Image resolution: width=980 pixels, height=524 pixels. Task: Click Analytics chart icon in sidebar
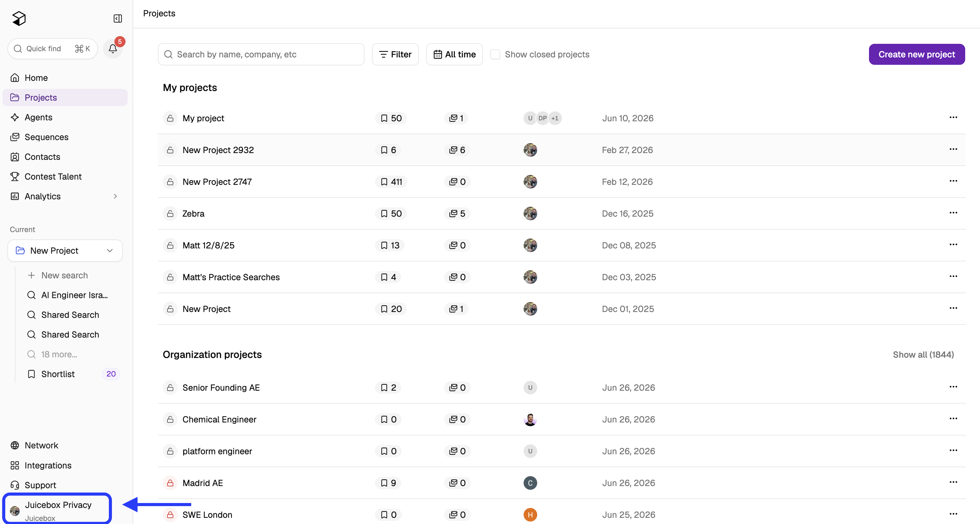[15, 197]
